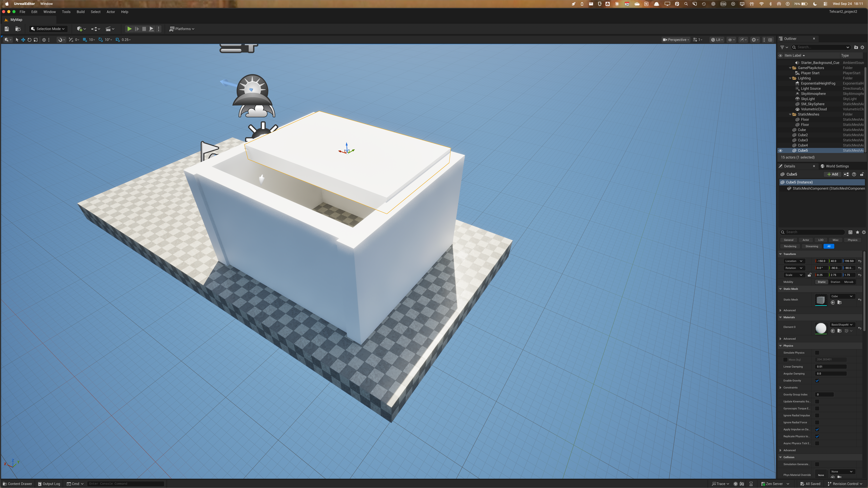Activate the Rotate tool
The width and height of the screenshot is (868, 488).
29,40
